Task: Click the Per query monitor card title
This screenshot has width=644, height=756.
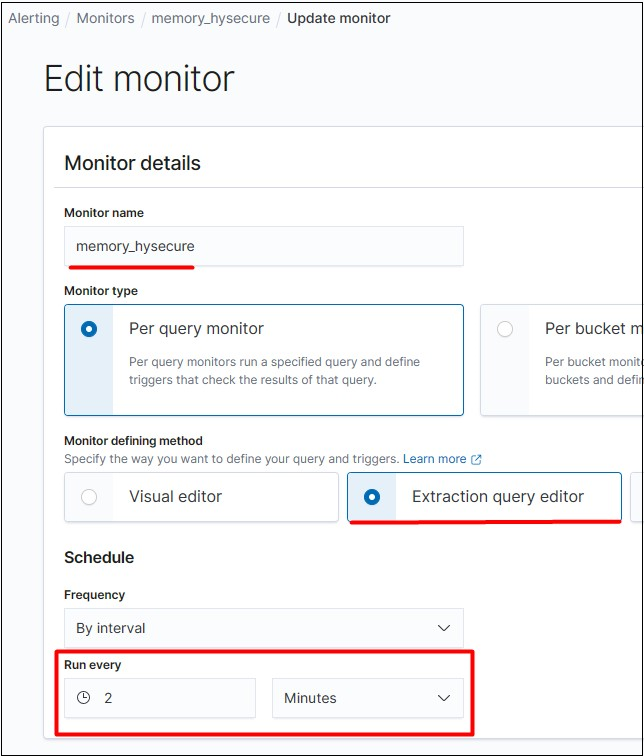Action: (x=196, y=328)
